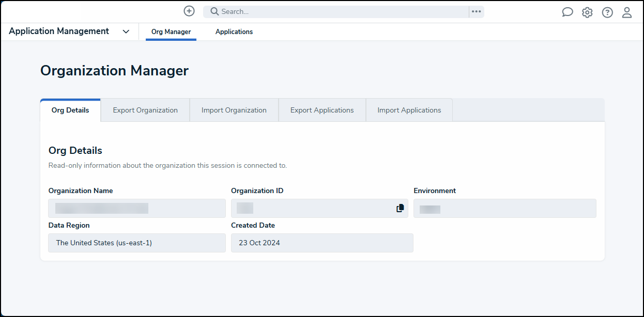Click the Org Details section heading
Image resolution: width=644 pixels, height=317 pixels.
pos(75,151)
